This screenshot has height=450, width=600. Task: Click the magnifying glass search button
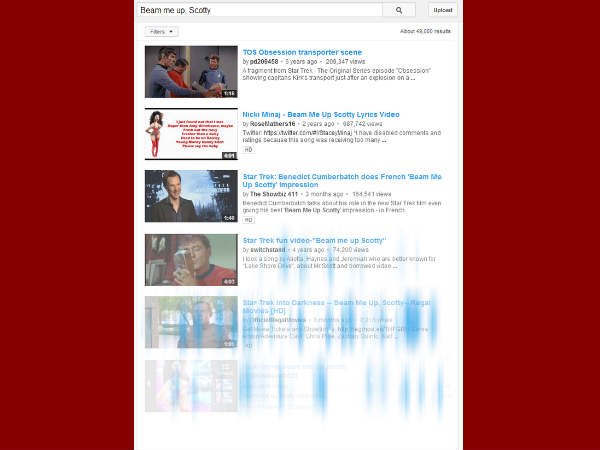coord(398,10)
